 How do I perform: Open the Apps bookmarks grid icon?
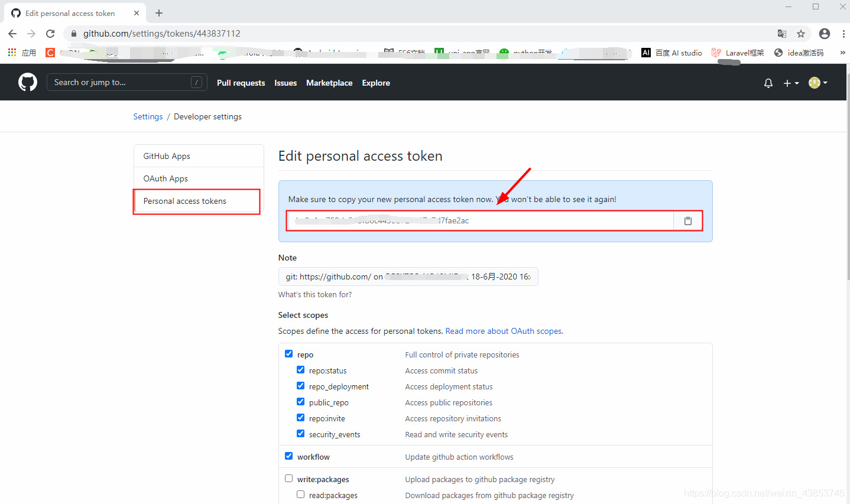click(x=12, y=53)
